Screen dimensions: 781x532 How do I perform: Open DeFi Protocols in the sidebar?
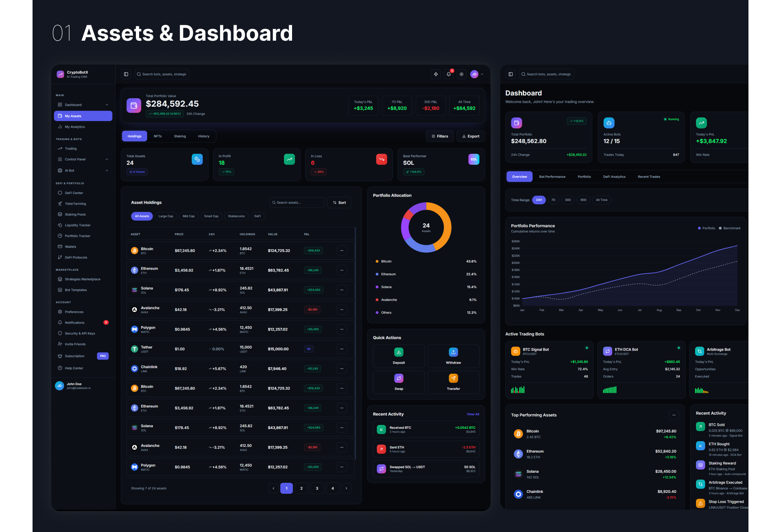(x=83, y=257)
